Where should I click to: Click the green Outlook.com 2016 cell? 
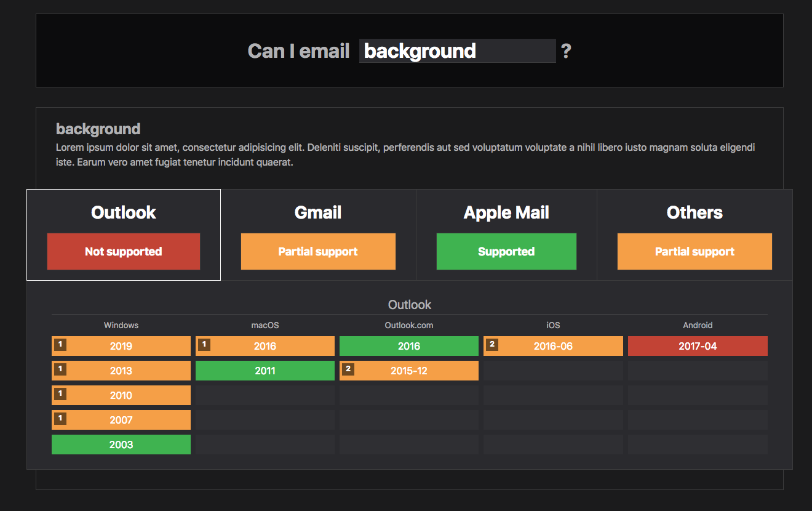409,346
